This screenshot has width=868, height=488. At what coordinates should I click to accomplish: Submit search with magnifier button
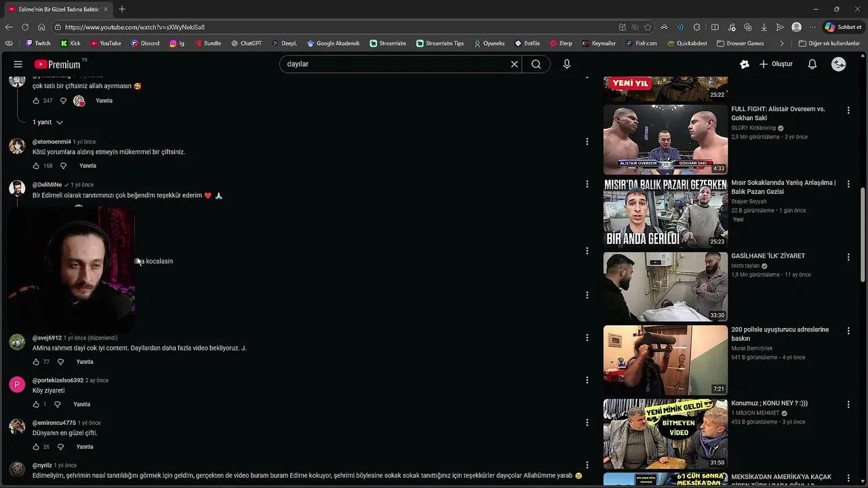point(536,64)
